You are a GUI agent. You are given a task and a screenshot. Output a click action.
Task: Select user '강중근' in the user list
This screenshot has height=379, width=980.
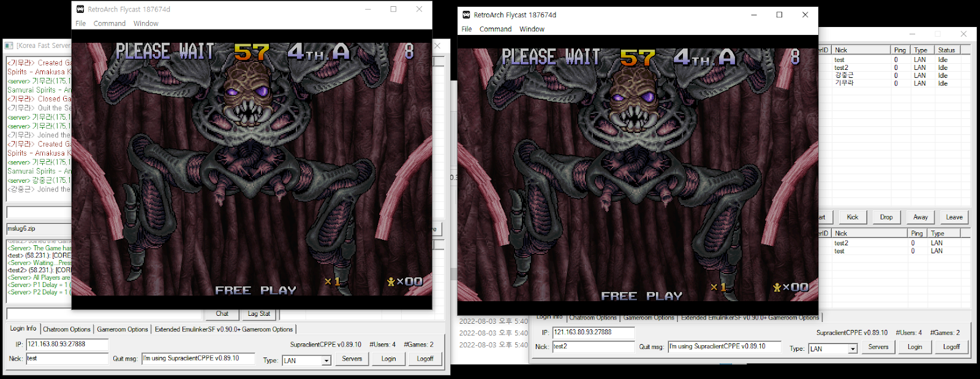843,75
